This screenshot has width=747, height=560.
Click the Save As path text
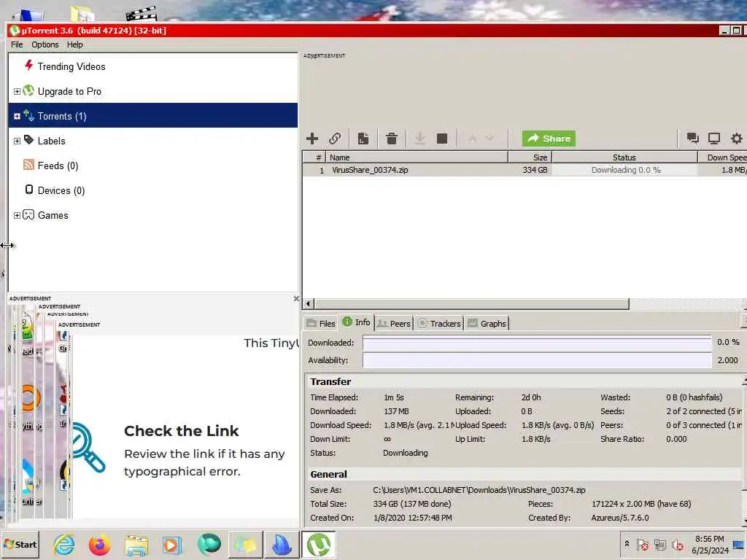coord(479,490)
